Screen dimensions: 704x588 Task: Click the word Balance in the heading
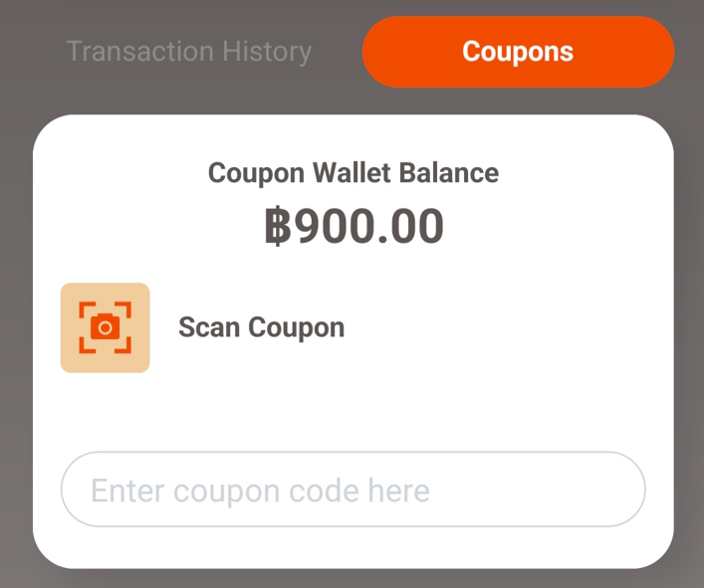click(449, 173)
